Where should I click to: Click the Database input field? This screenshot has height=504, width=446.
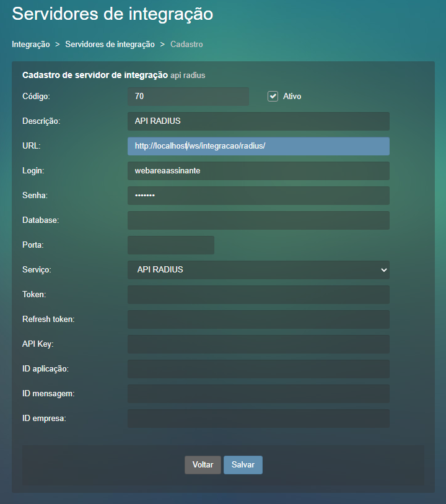(x=258, y=220)
